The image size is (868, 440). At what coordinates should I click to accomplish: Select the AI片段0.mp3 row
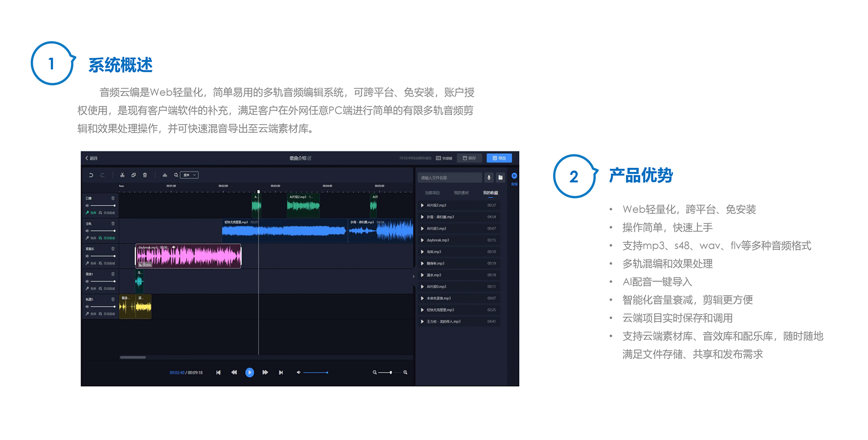(x=459, y=287)
